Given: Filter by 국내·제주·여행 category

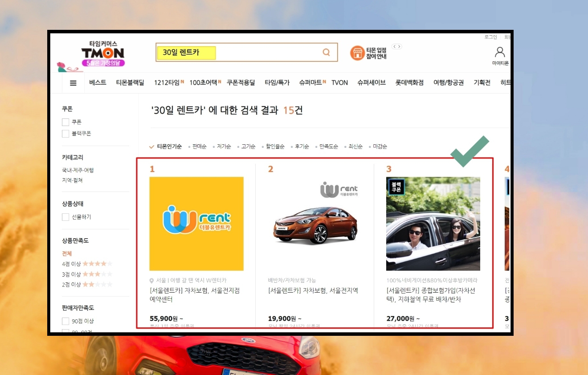Looking at the screenshot, I should tap(78, 170).
